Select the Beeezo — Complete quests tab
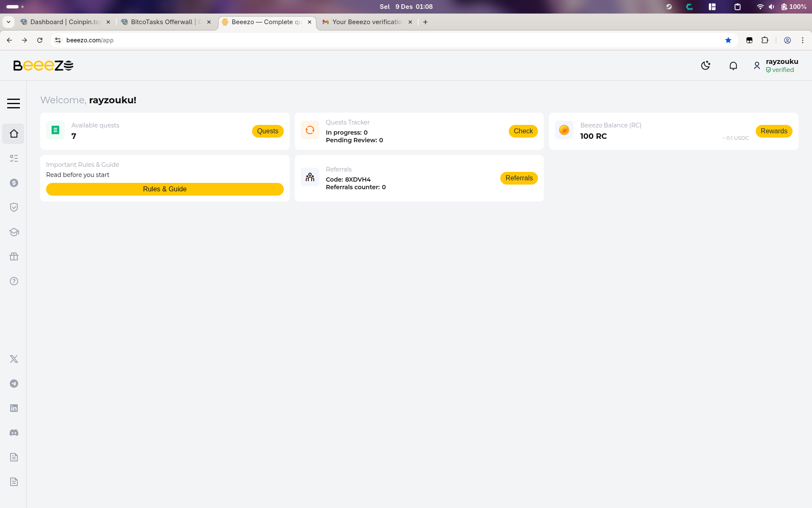The width and height of the screenshot is (812, 508). 266,22
